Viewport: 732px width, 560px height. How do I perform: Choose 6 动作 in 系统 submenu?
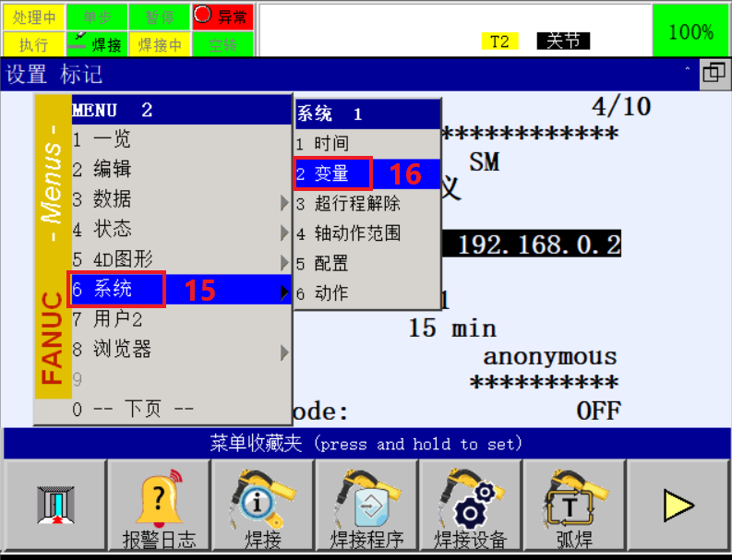pyautogui.click(x=368, y=293)
